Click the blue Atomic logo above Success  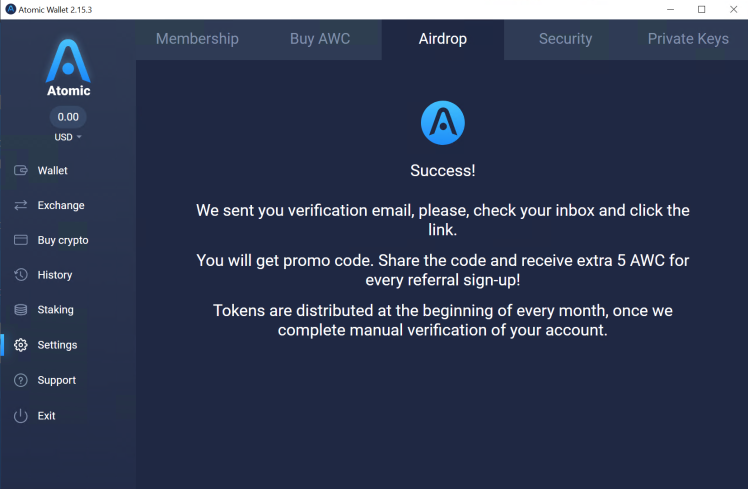442,123
